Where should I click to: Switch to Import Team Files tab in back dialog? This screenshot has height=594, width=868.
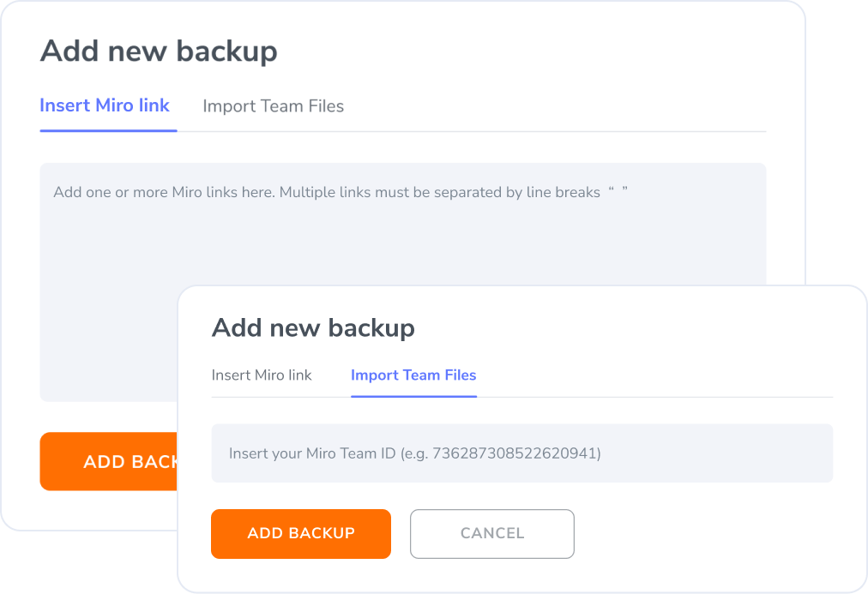(x=273, y=106)
